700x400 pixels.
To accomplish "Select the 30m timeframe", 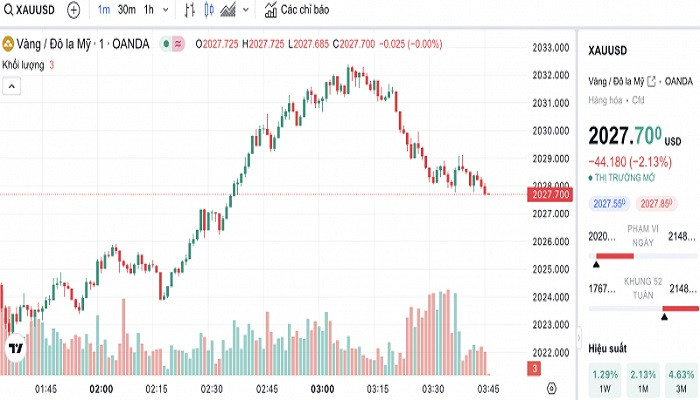I will pos(126,10).
